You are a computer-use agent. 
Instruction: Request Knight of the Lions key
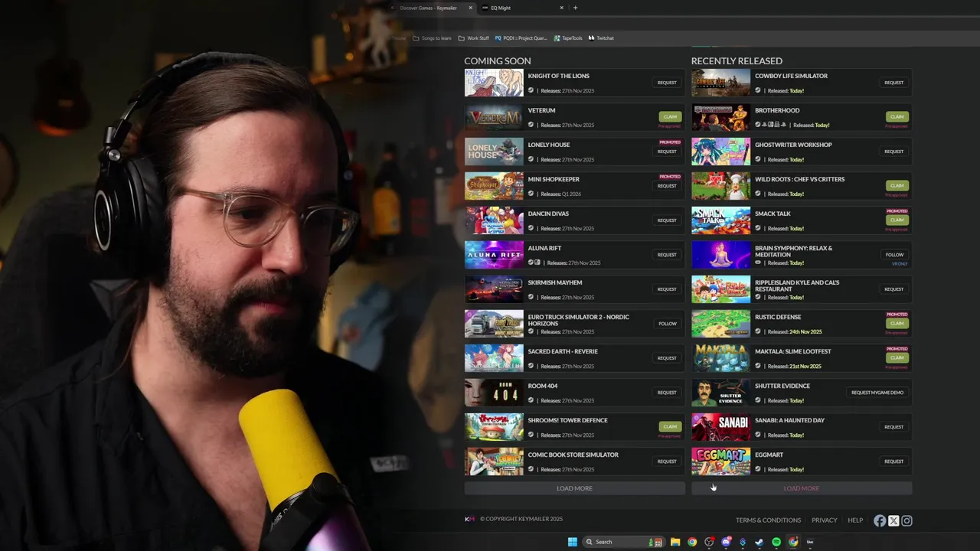coord(667,83)
